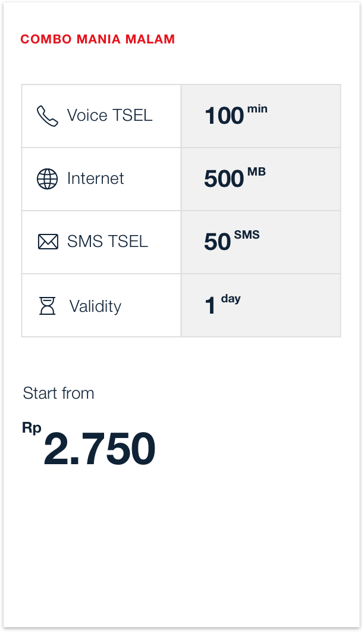Click the small "min" unit superscript
Screen dimensions: 364x632
coord(258,109)
